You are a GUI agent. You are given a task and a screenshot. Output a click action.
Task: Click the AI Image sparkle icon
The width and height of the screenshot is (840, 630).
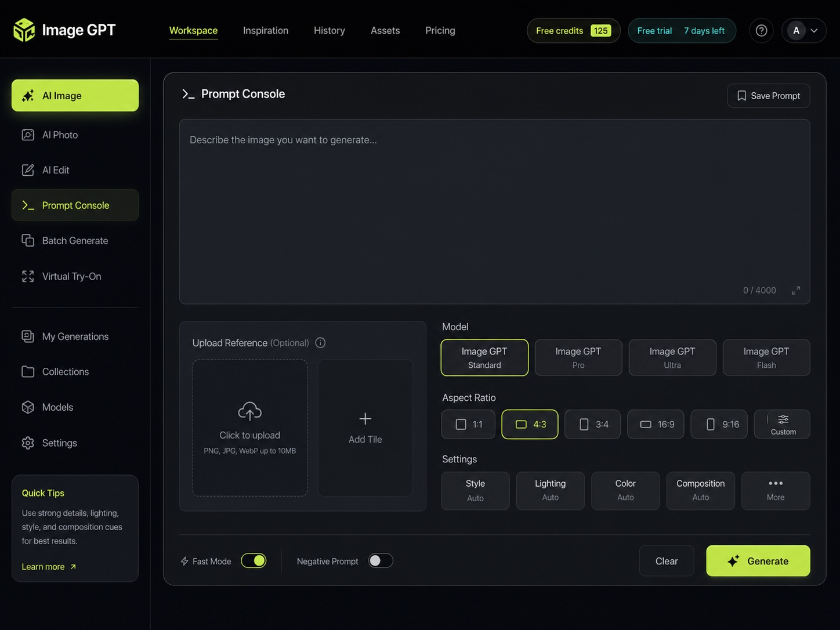pos(28,96)
